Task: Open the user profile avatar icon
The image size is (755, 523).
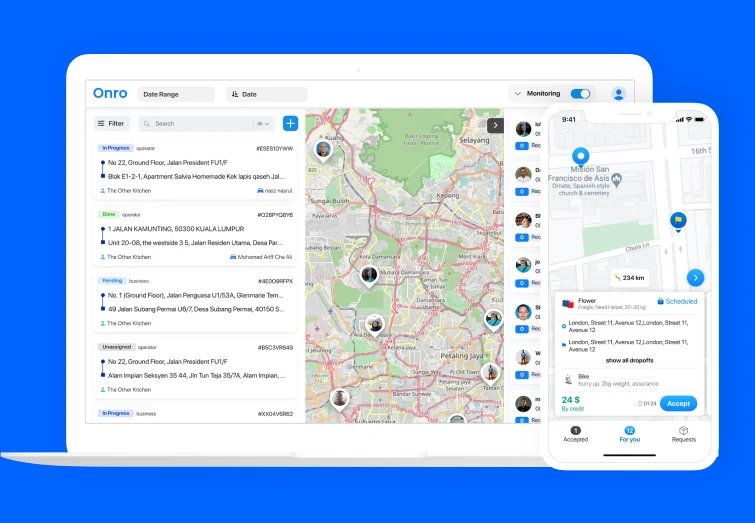Action: 619,94
